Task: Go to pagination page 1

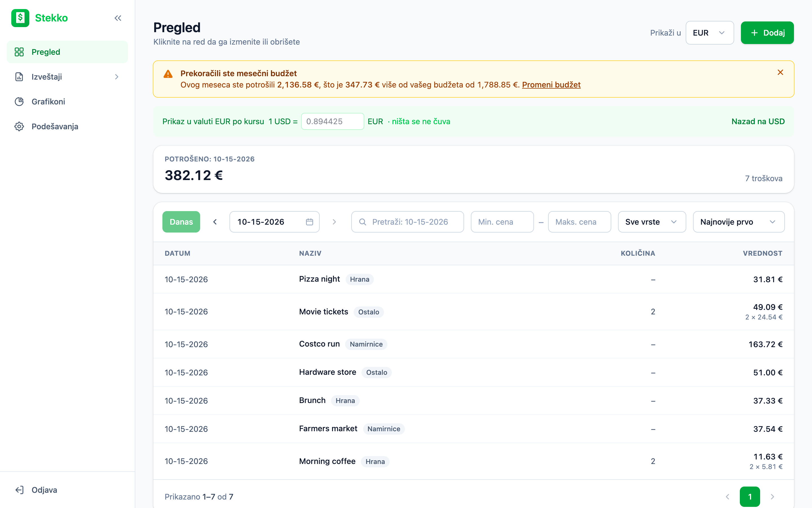Action: (750, 497)
